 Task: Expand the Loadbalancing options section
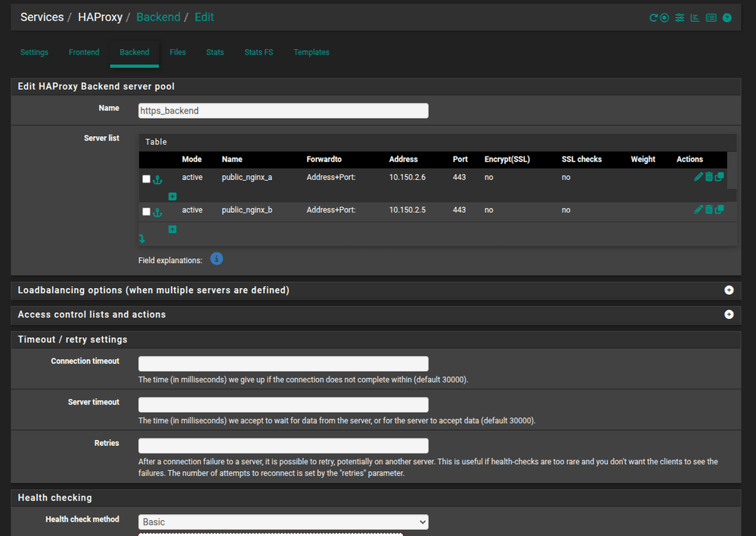coord(729,290)
